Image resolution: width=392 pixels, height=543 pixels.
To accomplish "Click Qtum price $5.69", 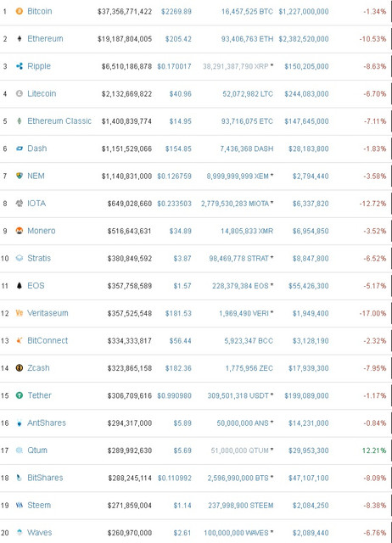I will point(182,451).
